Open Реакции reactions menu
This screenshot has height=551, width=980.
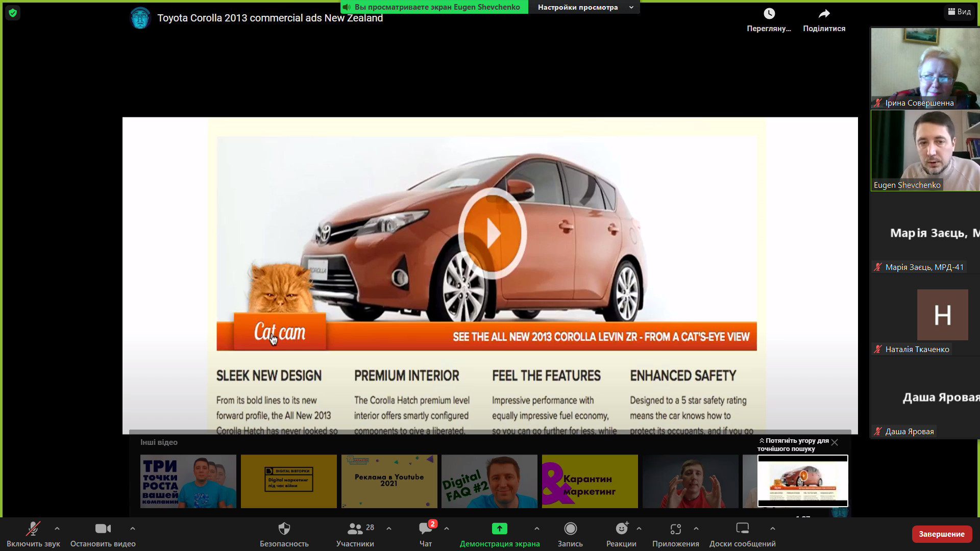tap(621, 534)
